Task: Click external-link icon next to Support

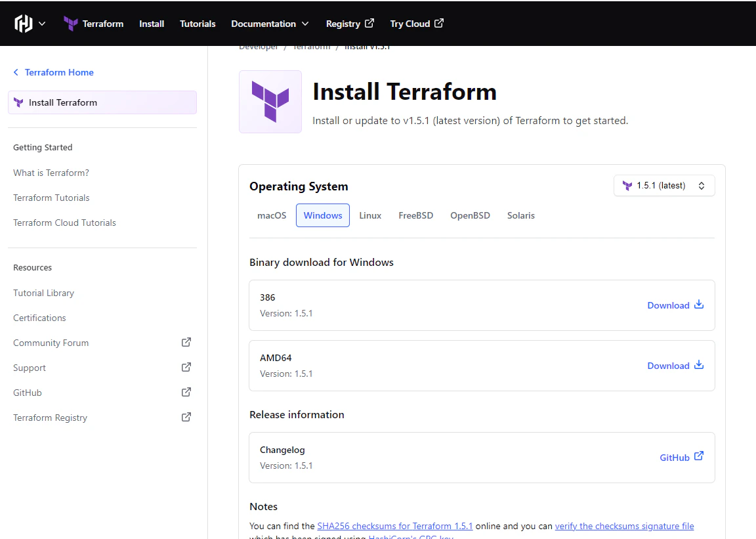Action: click(186, 367)
